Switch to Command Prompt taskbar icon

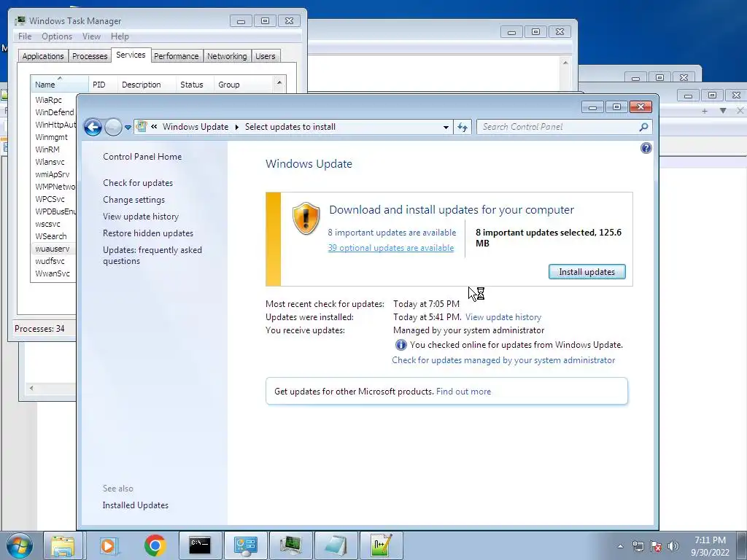pos(200,545)
